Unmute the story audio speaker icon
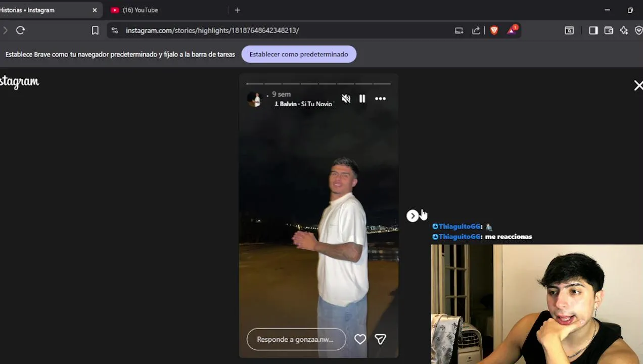 tap(346, 99)
